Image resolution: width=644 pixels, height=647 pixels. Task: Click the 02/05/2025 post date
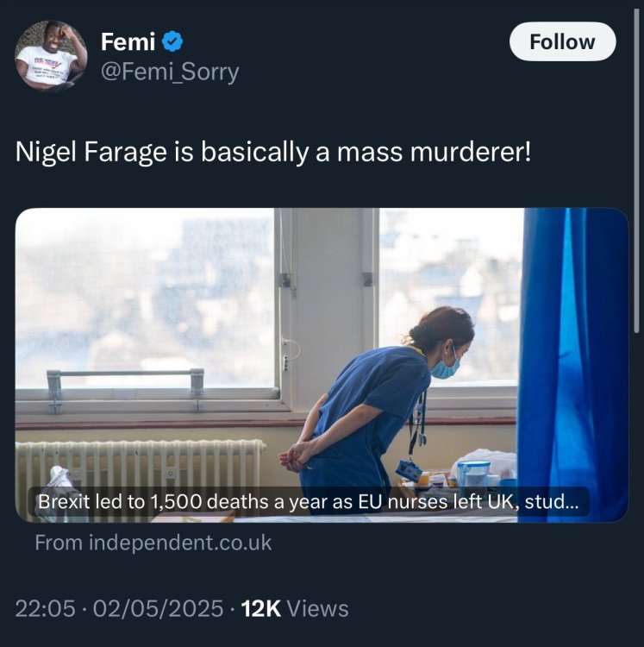(157, 608)
